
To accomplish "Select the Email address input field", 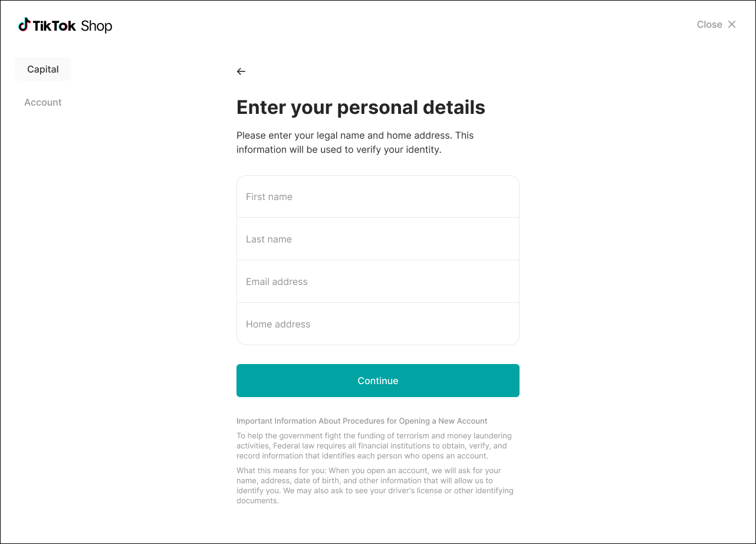I will click(377, 281).
